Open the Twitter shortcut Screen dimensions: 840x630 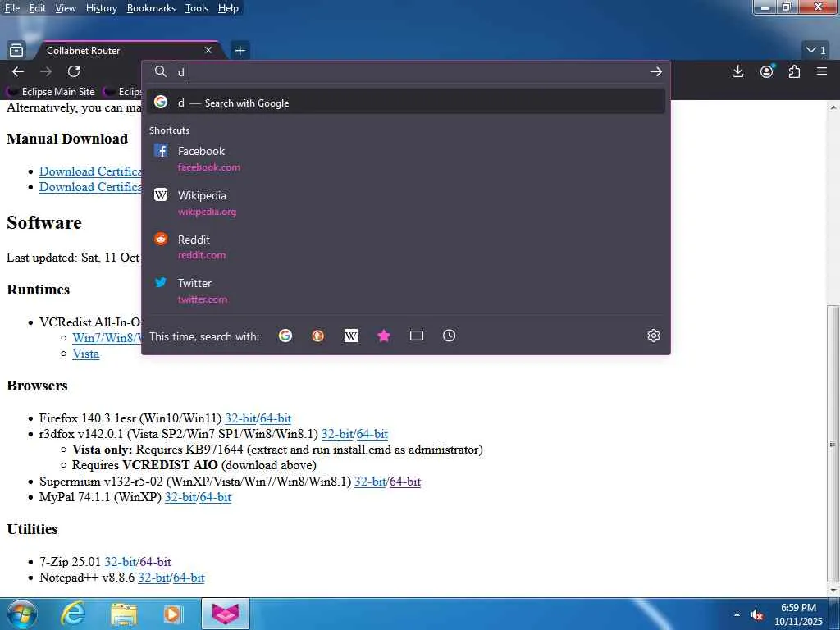click(x=405, y=290)
